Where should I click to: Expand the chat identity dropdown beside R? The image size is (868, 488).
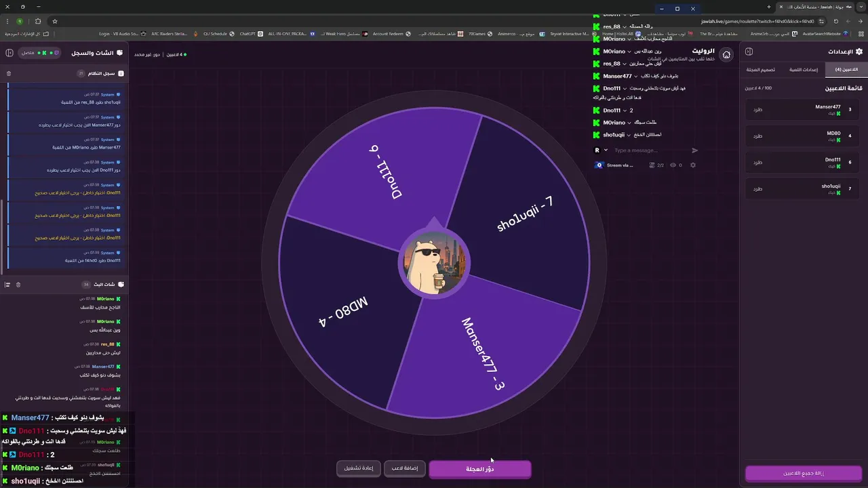click(606, 150)
